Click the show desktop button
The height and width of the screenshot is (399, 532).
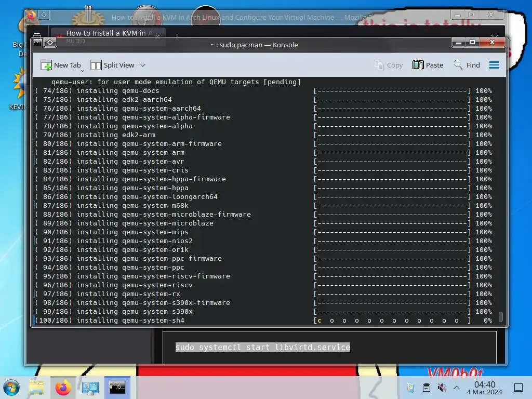[518, 388]
